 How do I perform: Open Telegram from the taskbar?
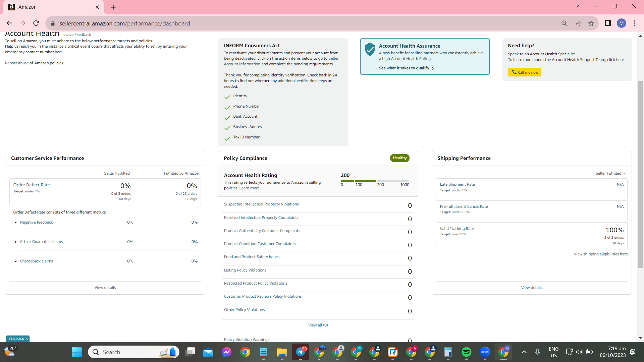(300, 352)
